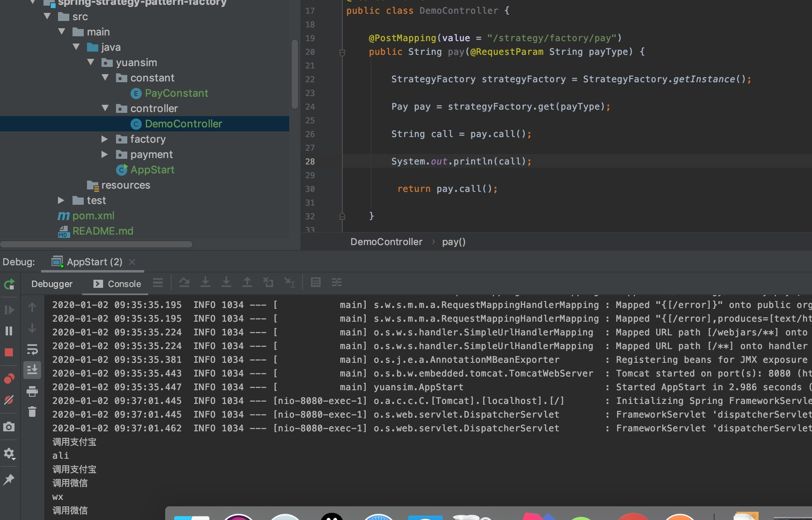Open debugger settings gear menu
Screen dimensions: 812x520
coord(9,453)
